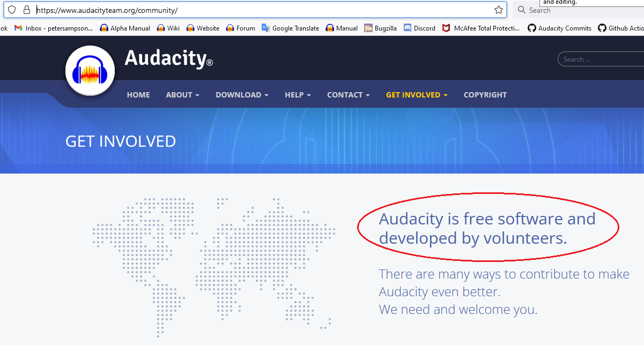Viewport: 644px width, 345px height.
Task: Open the McAfee Total Protection bookmark
Action: point(481,28)
